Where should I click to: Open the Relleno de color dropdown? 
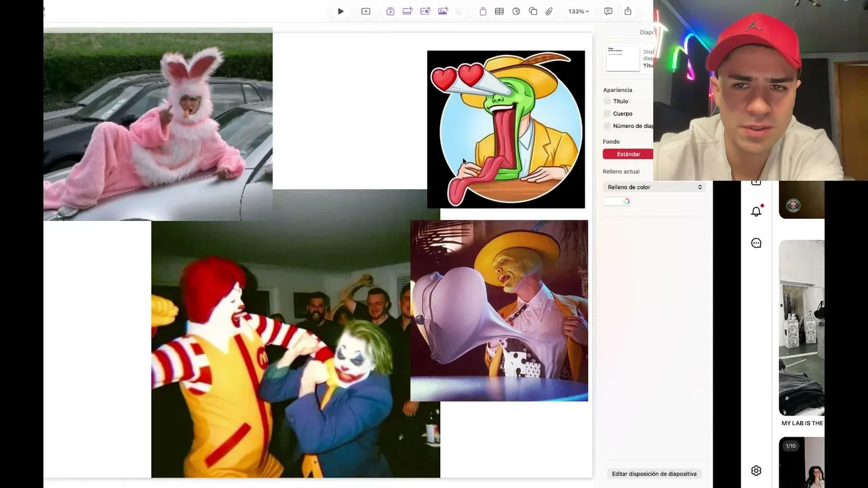pyautogui.click(x=654, y=187)
